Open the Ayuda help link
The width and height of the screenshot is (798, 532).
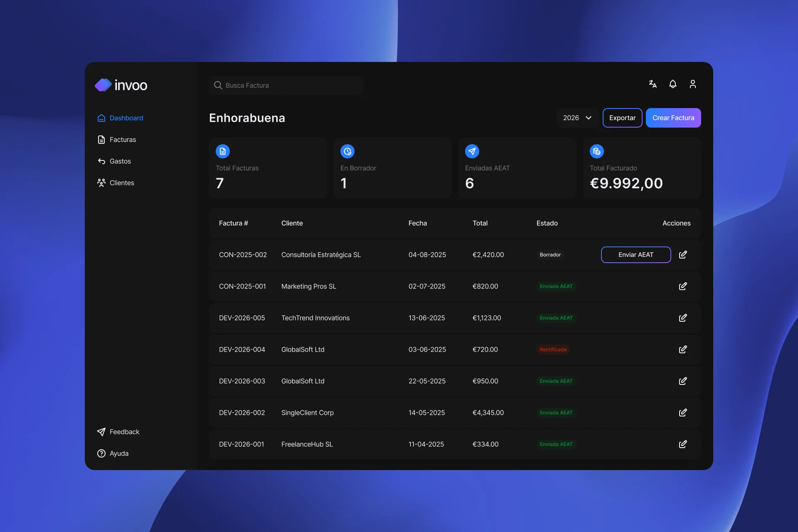[x=119, y=453]
